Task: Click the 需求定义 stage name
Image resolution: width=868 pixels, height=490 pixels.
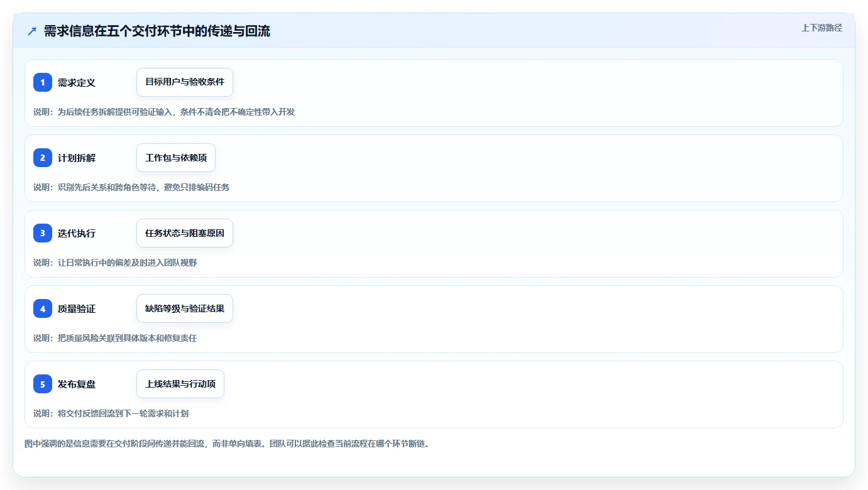Action: tap(77, 82)
